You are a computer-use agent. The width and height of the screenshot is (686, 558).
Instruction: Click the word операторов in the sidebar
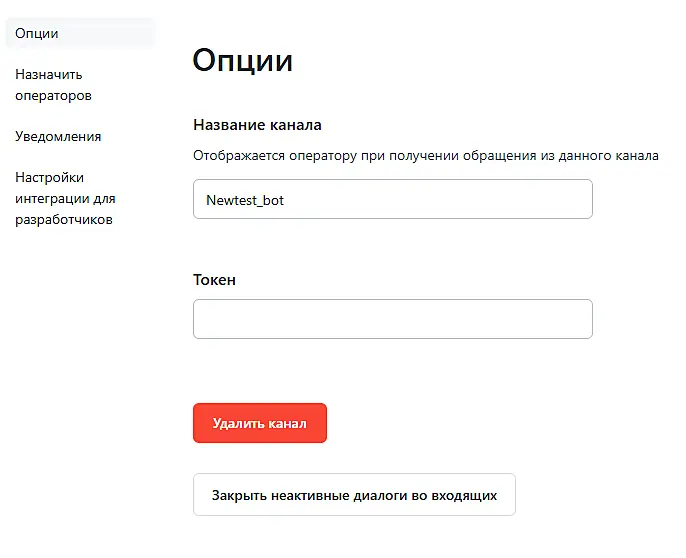[53, 96]
